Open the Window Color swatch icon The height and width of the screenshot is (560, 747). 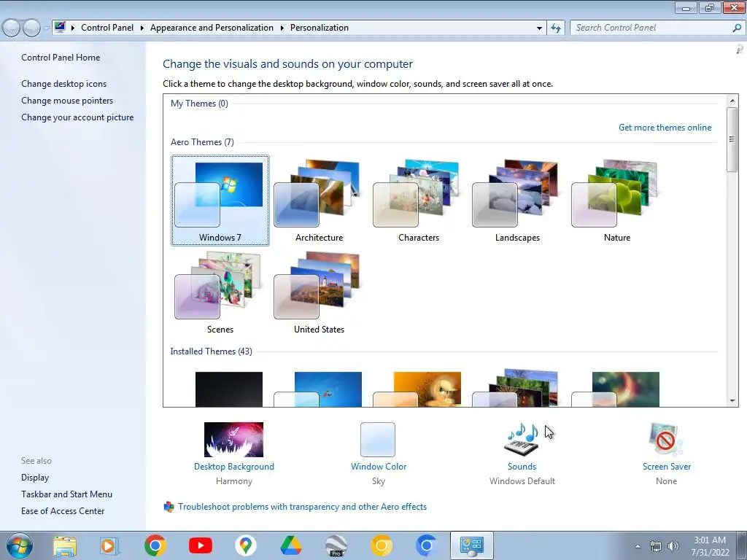tap(378, 440)
